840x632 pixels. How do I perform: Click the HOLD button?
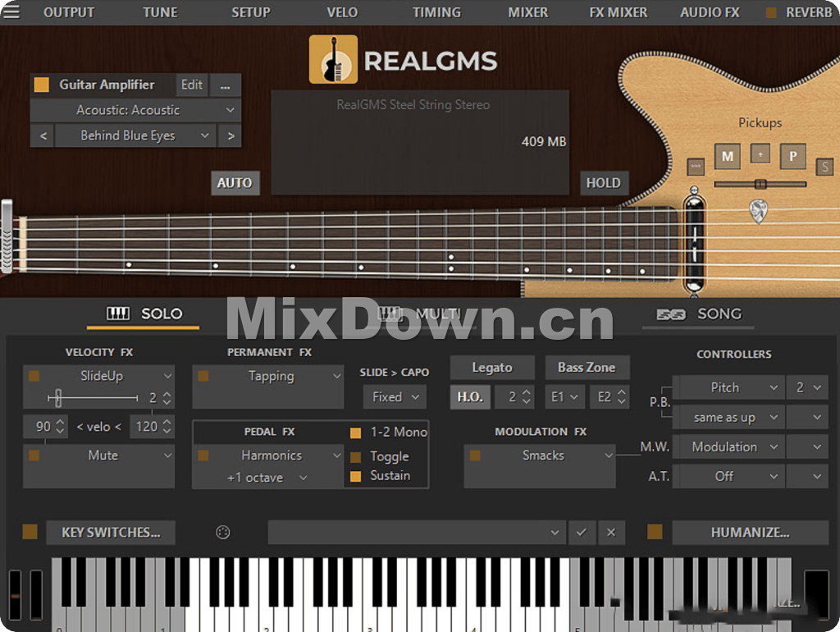603,183
